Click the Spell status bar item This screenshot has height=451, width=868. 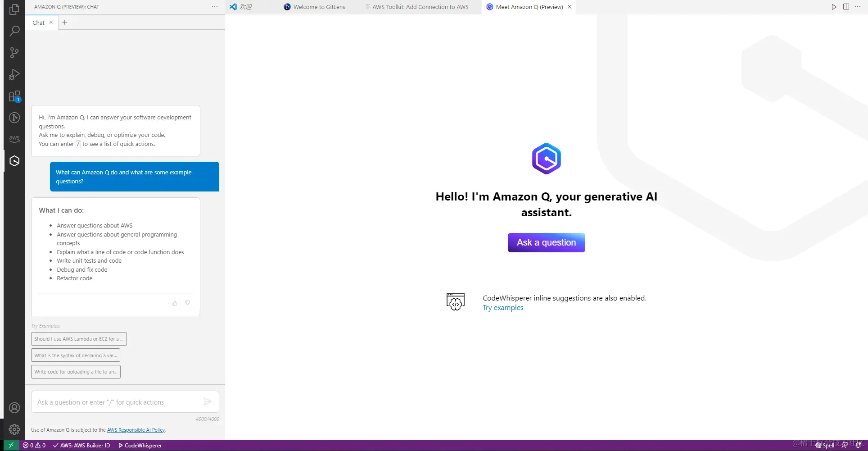click(825, 445)
